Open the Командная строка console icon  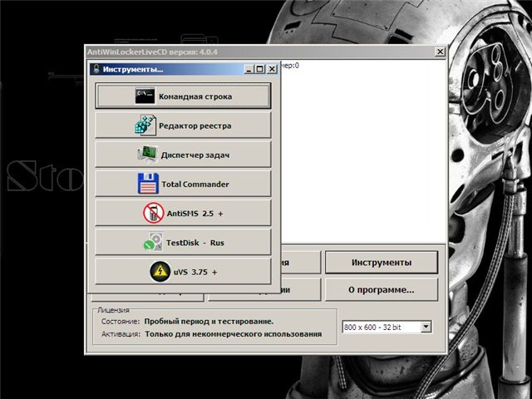[x=145, y=96]
